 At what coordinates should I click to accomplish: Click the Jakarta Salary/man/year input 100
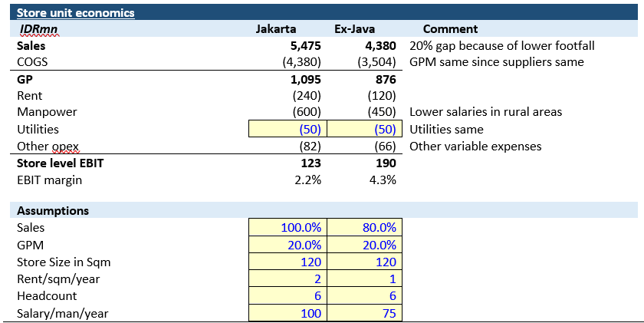288,313
